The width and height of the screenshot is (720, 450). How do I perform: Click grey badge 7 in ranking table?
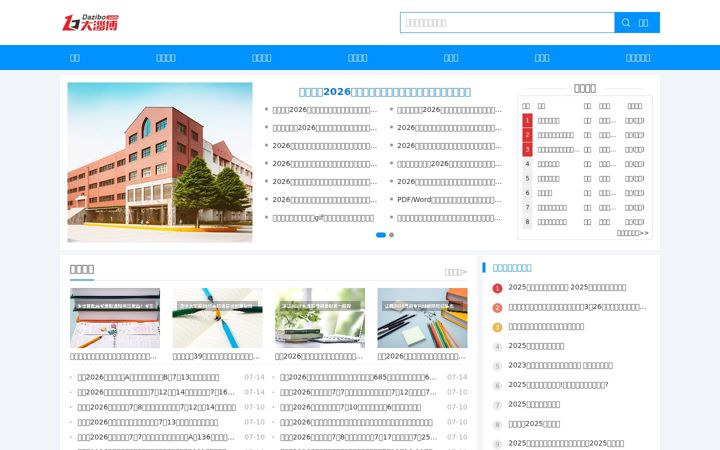[x=527, y=207]
